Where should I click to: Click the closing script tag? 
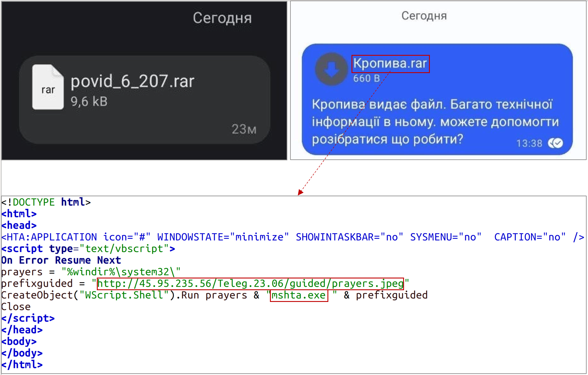point(28,318)
